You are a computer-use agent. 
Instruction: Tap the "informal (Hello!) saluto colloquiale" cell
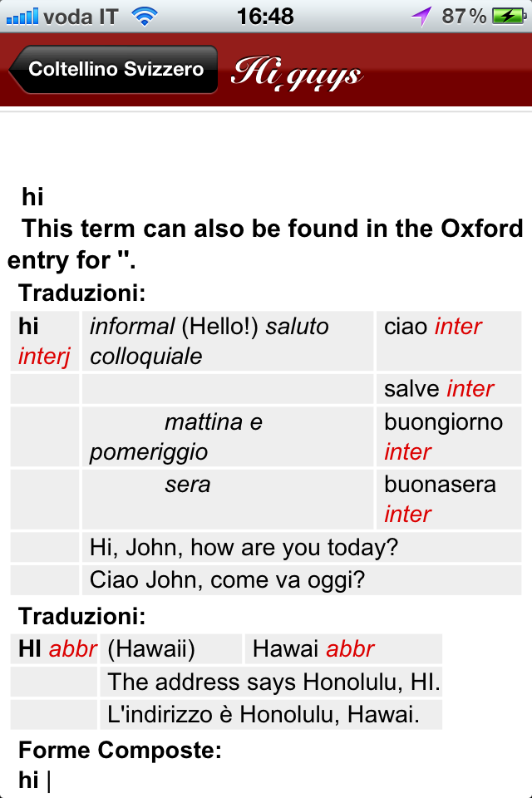228,341
